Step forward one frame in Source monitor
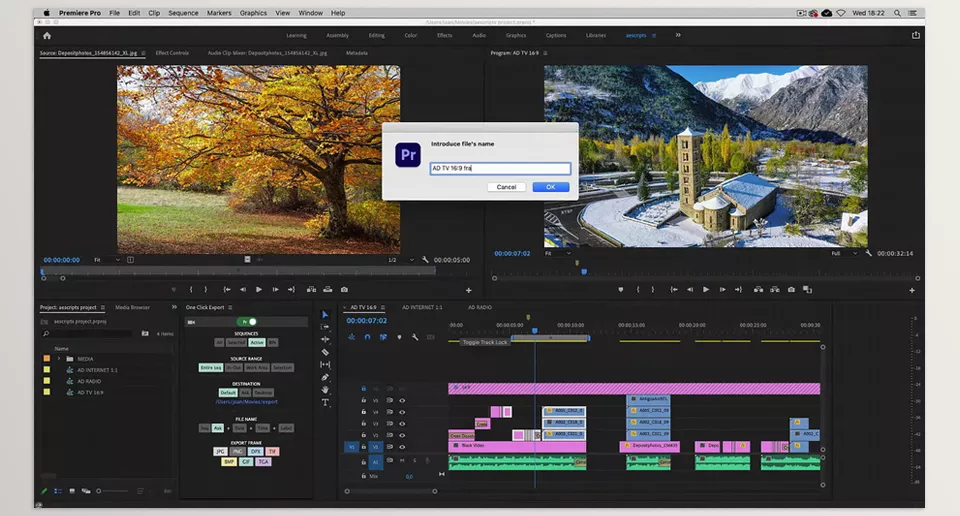The height and width of the screenshot is (516, 960). click(x=275, y=290)
